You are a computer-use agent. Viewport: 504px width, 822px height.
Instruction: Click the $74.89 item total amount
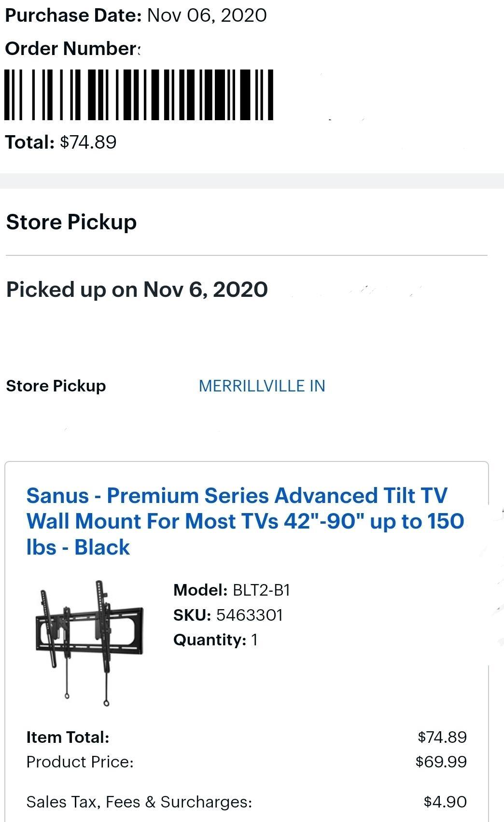[x=442, y=737]
